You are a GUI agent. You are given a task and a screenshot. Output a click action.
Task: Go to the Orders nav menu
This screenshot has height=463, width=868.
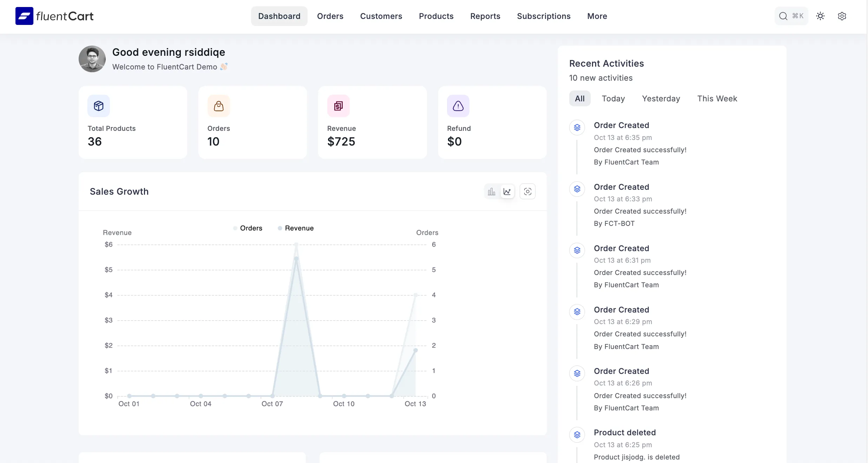coord(330,16)
